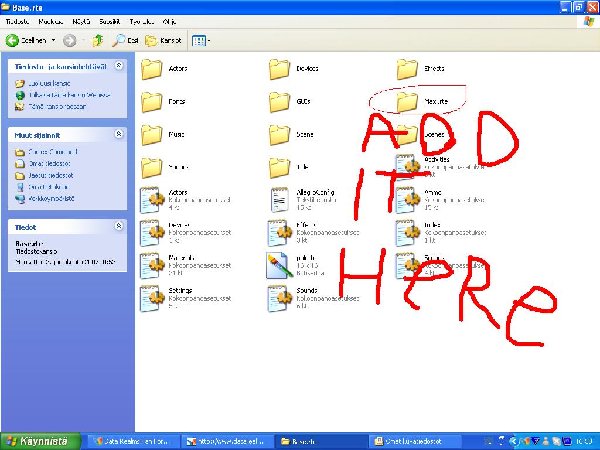
Task: Open the back history dropdown arrow
Action: point(53,40)
